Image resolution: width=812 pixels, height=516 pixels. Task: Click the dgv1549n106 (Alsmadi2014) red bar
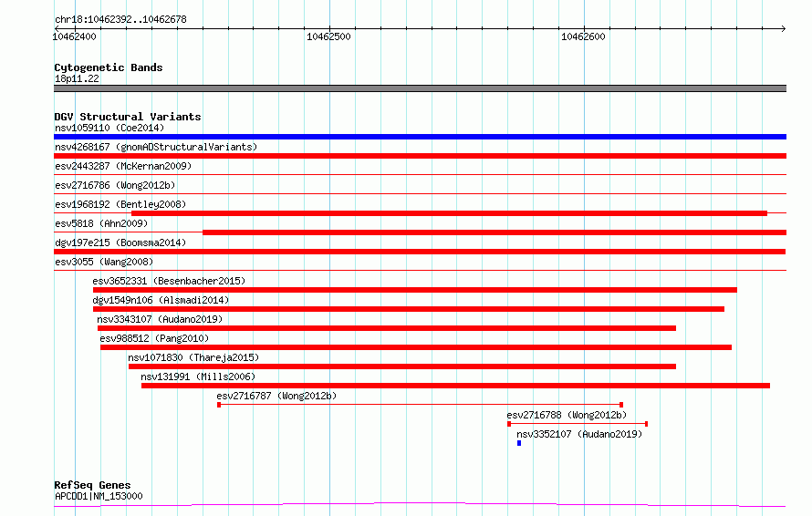tap(409, 309)
